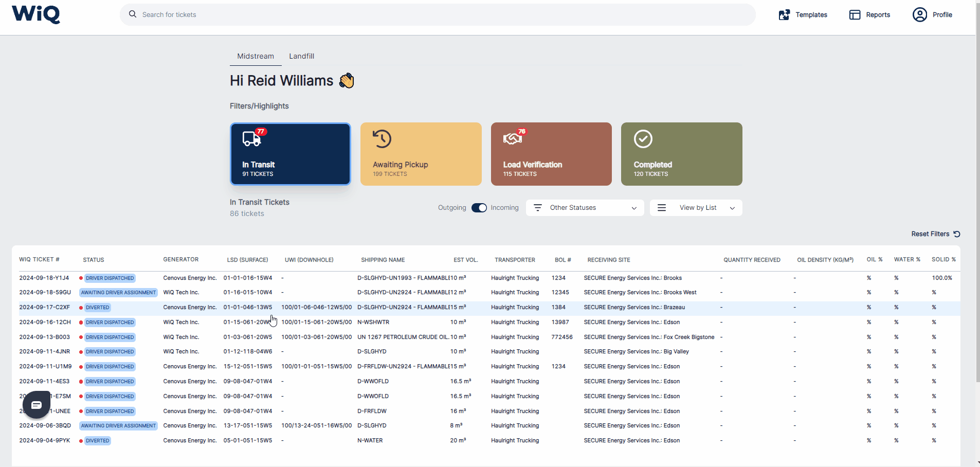Sort by GENERATOR column header

coord(181,260)
